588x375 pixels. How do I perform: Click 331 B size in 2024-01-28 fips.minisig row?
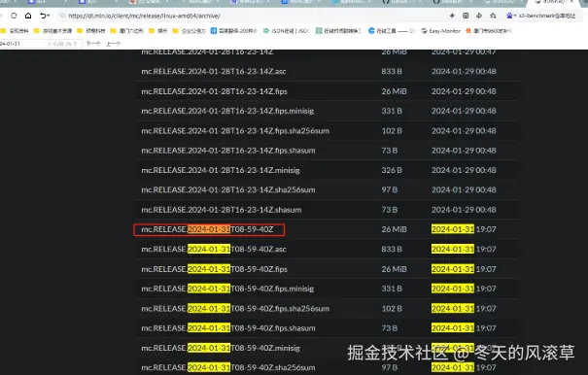pyautogui.click(x=392, y=111)
